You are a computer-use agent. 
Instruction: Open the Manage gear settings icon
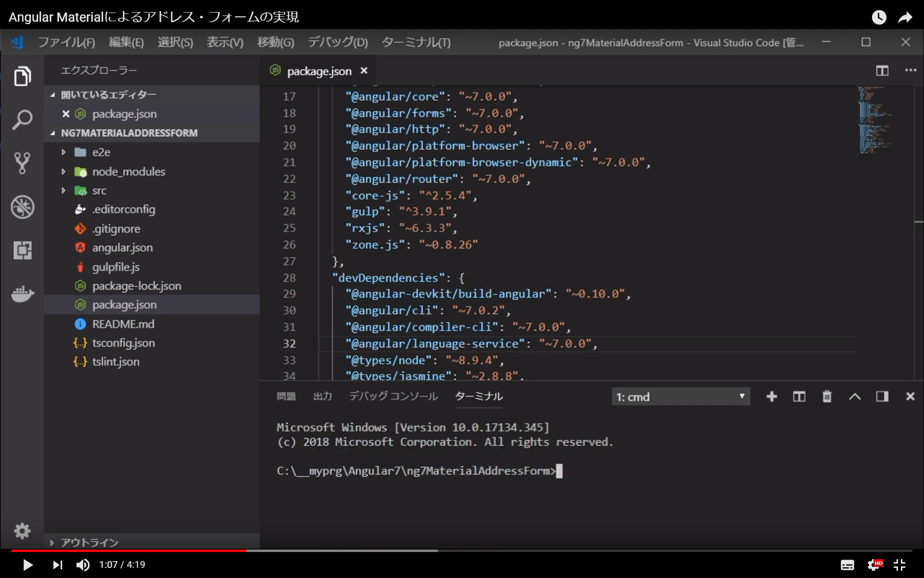[22, 531]
